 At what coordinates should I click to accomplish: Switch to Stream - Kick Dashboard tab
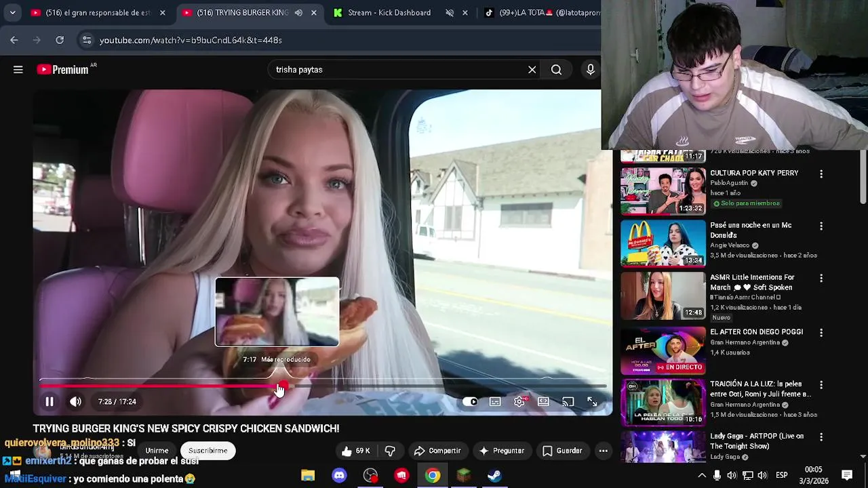389,12
